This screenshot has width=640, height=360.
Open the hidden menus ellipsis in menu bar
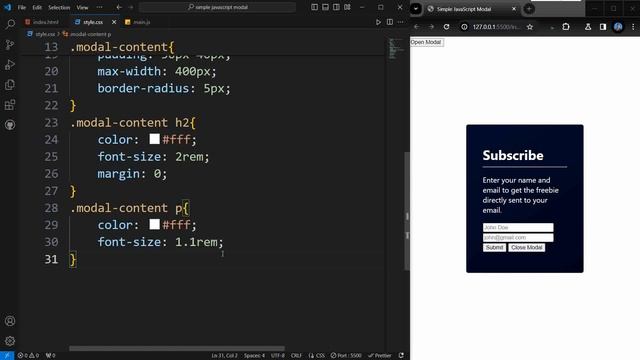point(100,7)
